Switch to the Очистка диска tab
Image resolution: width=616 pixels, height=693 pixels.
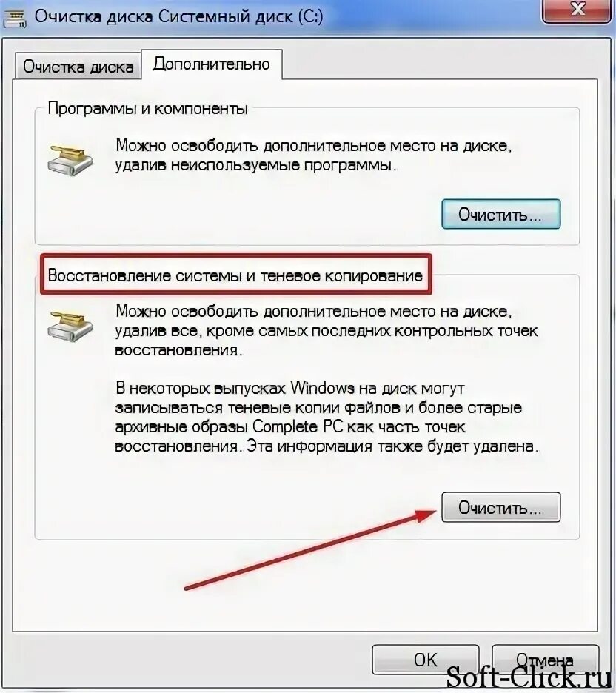click(78, 67)
